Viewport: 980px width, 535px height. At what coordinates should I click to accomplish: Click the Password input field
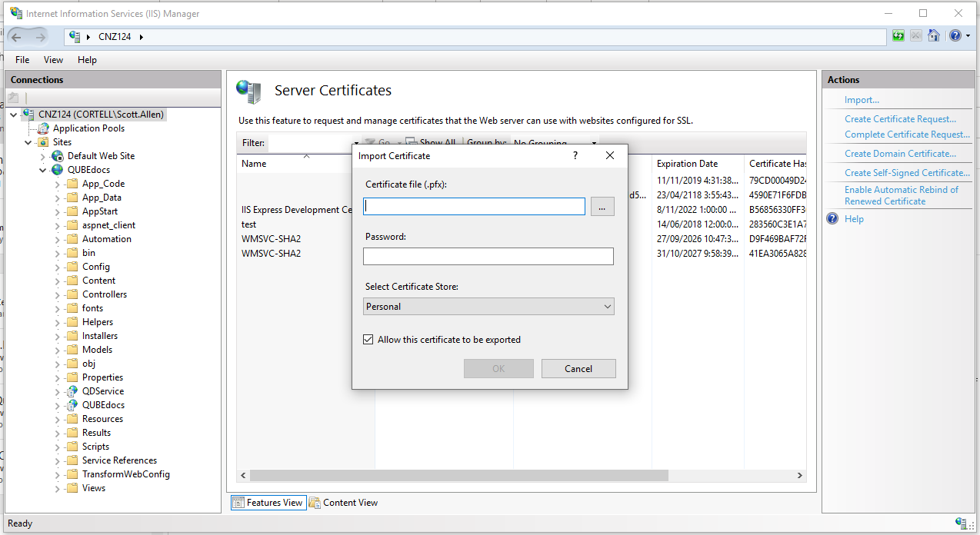click(x=488, y=256)
